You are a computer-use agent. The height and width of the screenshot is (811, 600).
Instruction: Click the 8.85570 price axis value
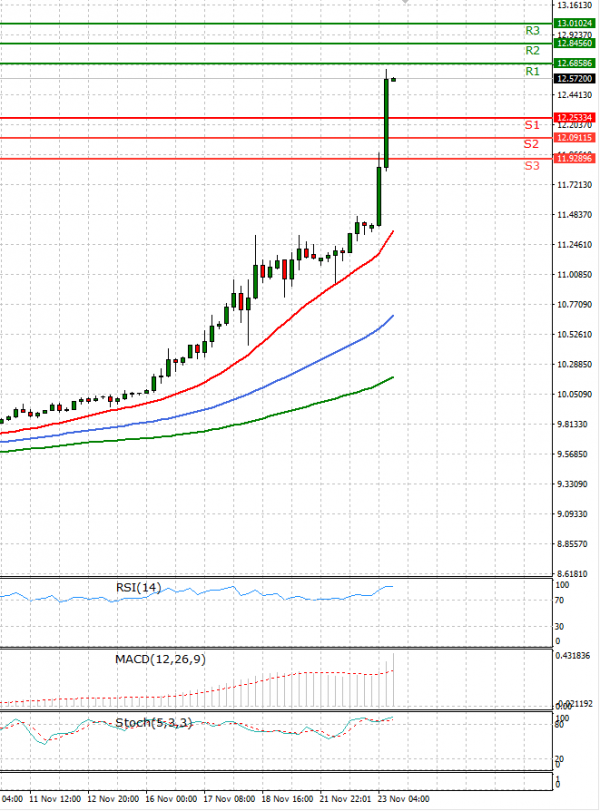[x=572, y=544]
